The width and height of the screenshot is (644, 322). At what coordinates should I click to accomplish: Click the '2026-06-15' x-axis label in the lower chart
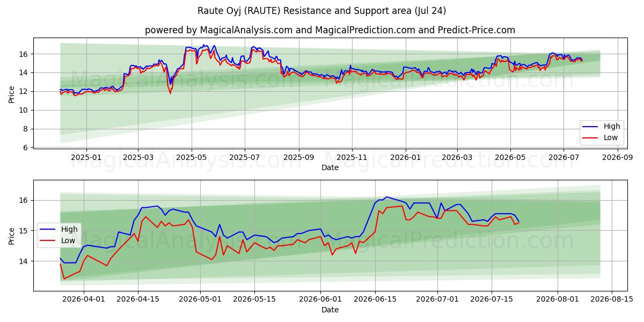click(375, 300)
